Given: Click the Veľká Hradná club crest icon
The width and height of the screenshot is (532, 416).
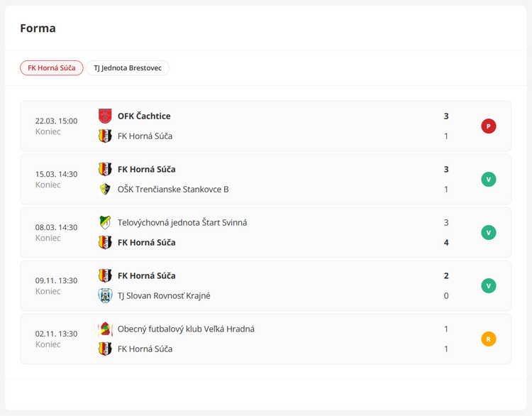Looking at the screenshot, I should (x=105, y=329).
